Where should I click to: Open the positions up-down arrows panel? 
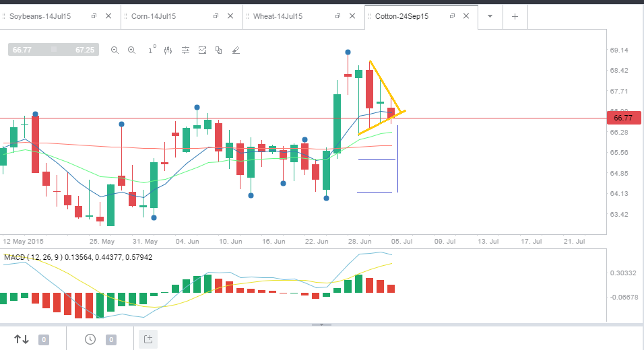coord(22,339)
